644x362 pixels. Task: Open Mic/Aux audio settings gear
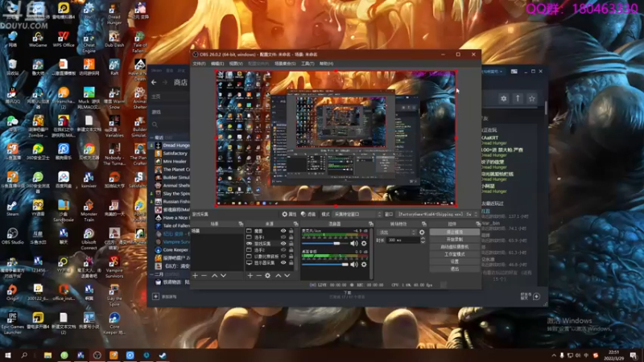pyautogui.click(x=364, y=244)
